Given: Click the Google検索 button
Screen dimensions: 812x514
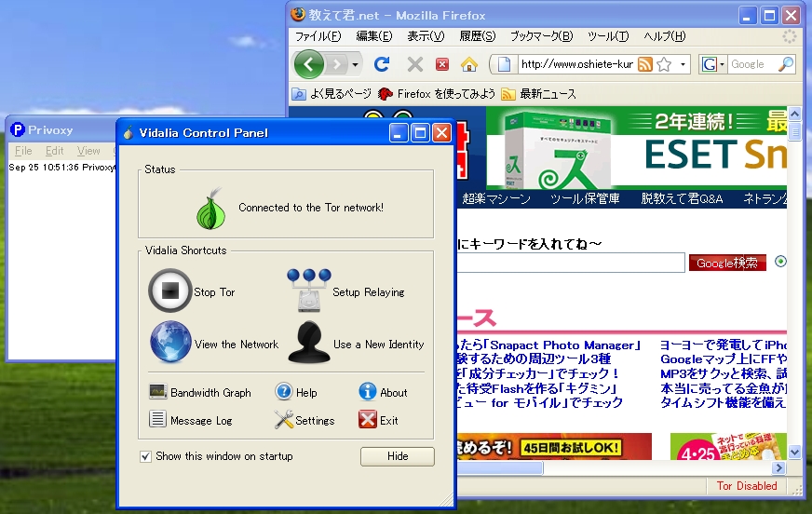Looking at the screenshot, I should click(727, 263).
